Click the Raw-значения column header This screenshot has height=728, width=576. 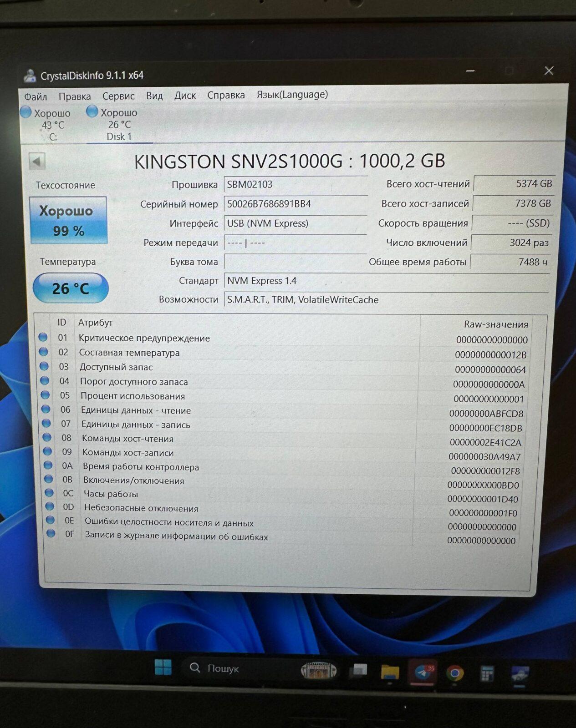[496, 324]
